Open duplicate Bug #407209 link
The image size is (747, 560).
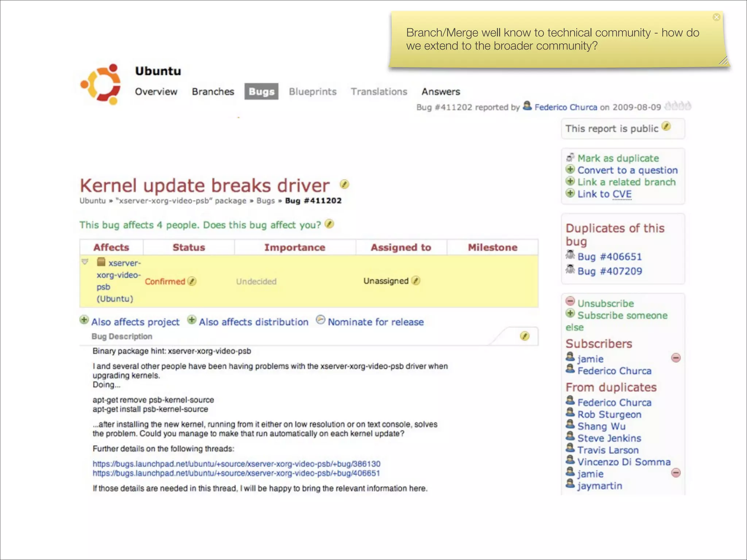[609, 271]
